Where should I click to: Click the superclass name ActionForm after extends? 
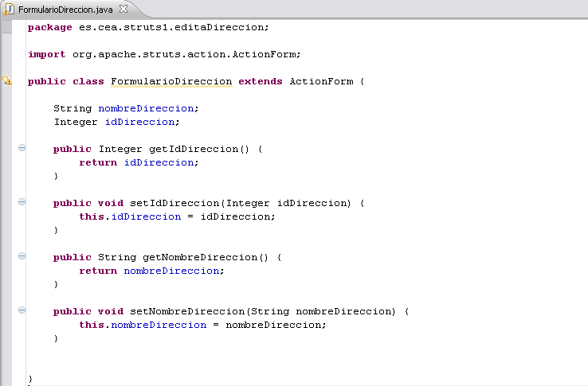coord(321,81)
